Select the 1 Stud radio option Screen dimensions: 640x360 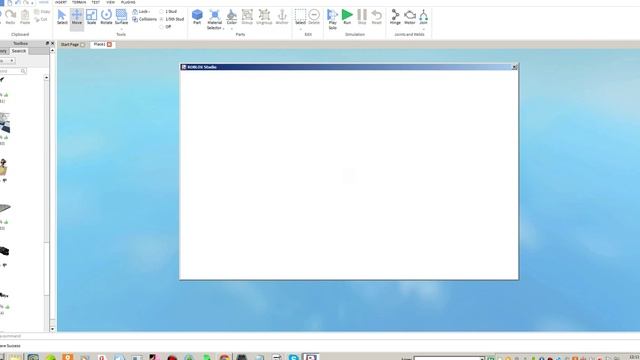[169, 11]
